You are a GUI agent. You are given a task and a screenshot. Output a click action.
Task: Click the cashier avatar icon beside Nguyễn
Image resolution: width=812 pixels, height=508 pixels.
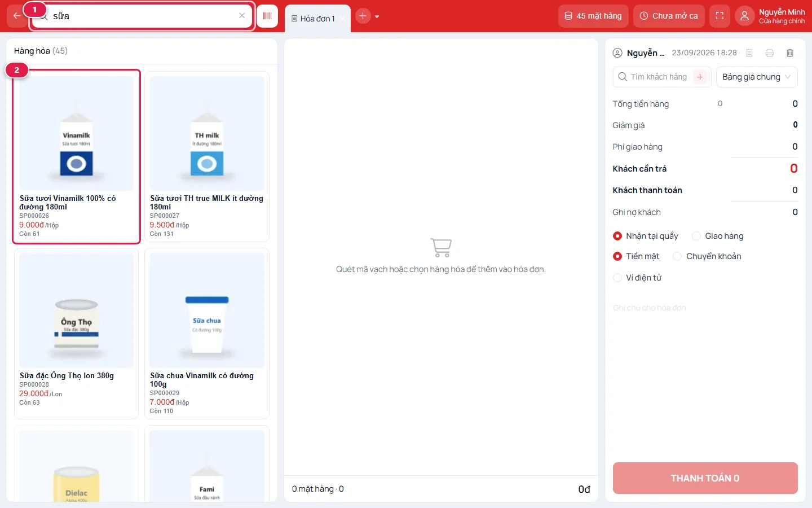617,53
